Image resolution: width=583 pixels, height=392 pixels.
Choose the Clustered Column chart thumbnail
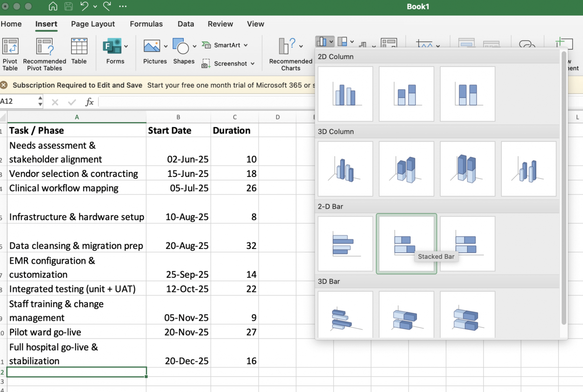click(x=345, y=94)
